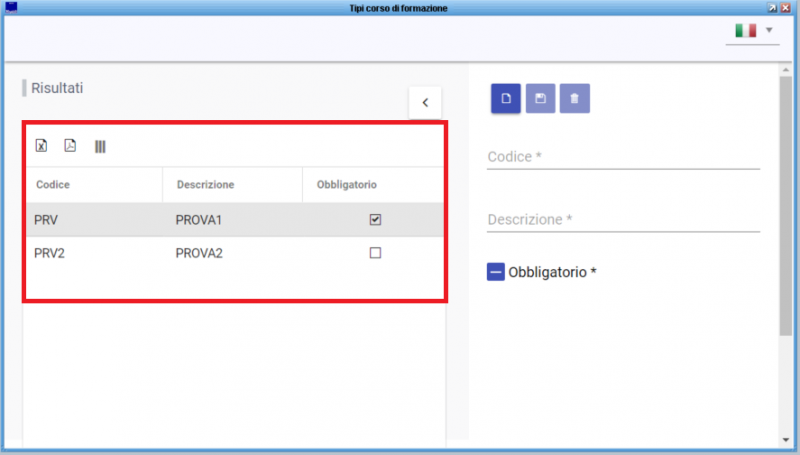This screenshot has width=800, height=455.
Task: Check the Obbligatorio checkbox in the PRV2 row
Action: pos(375,252)
